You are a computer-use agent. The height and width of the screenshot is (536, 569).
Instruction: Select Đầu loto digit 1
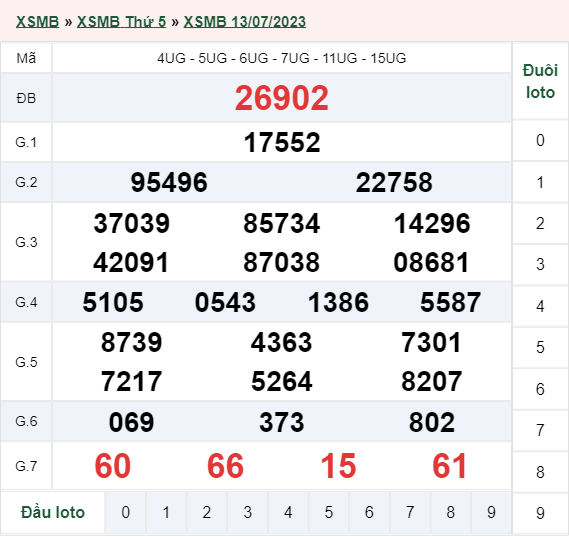pos(166,512)
